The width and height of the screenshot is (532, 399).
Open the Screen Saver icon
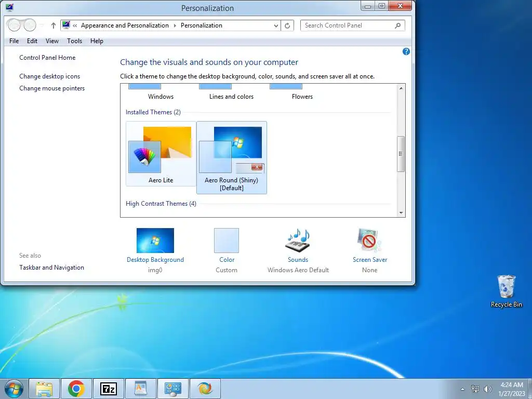(x=369, y=240)
